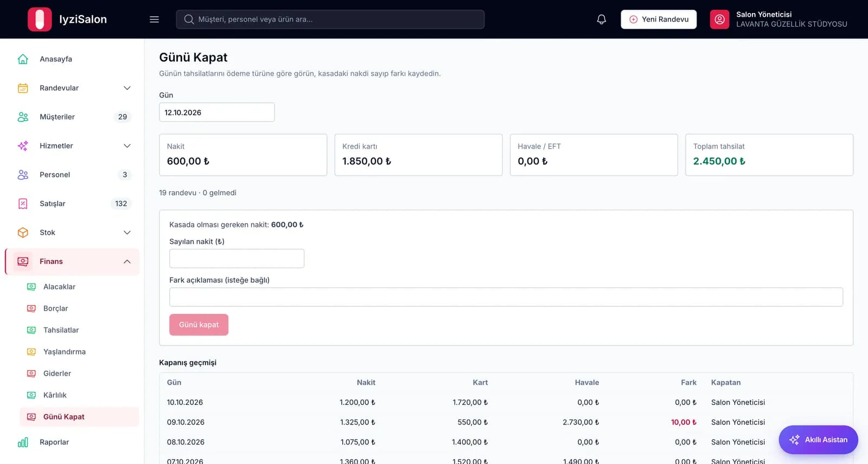The height and width of the screenshot is (464, 868).
Task: Open the user profile avatar icon
Action: coord(719,20)
